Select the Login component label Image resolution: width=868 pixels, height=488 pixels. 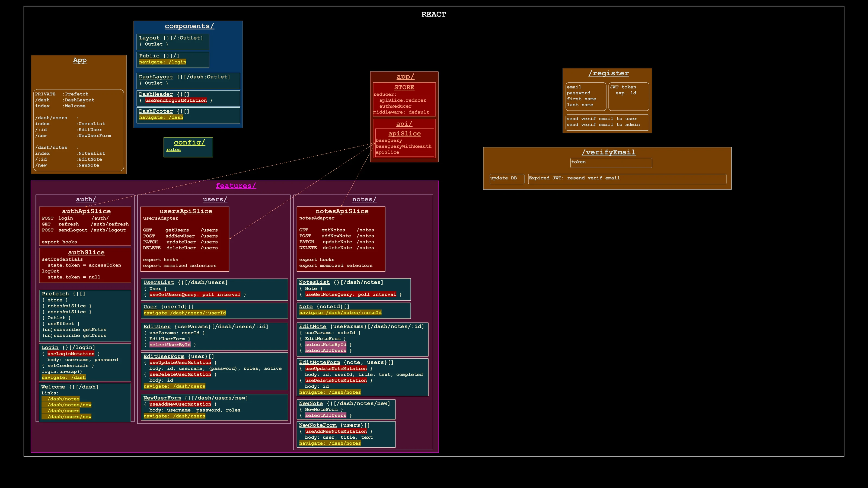(x=50, y=348)
